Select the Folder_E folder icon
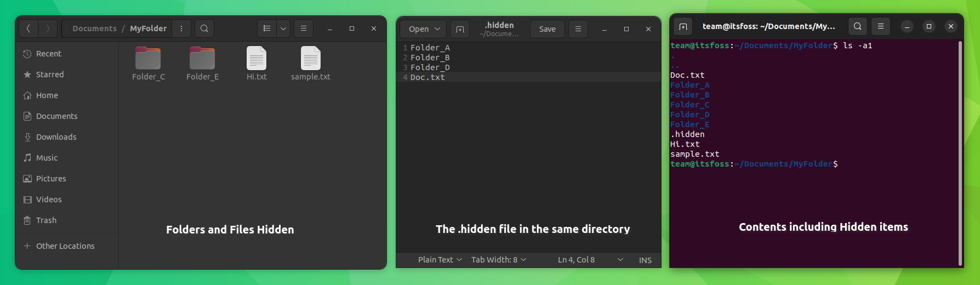The width and height of the screenshot is (980, 285). tap(202, 58)
